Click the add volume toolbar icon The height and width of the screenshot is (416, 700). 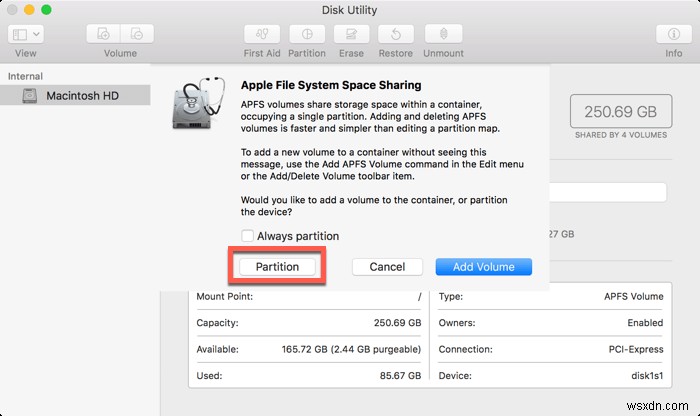click(103, 34)
